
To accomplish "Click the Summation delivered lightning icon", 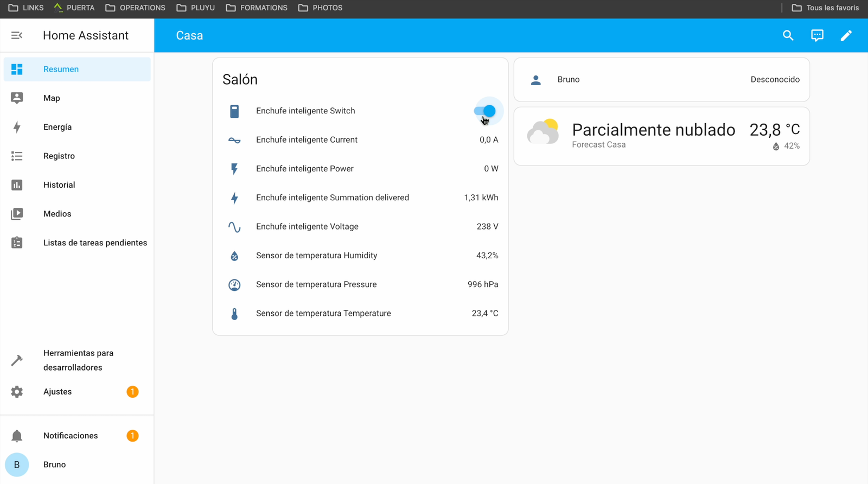I will 234,198.
